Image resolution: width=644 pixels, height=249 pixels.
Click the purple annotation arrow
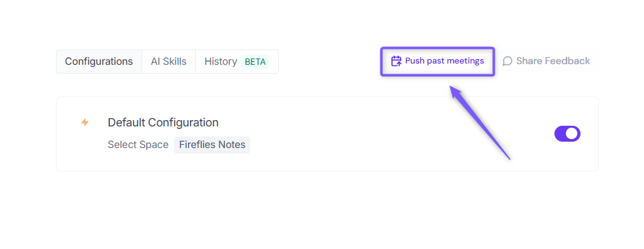[479, 121]
